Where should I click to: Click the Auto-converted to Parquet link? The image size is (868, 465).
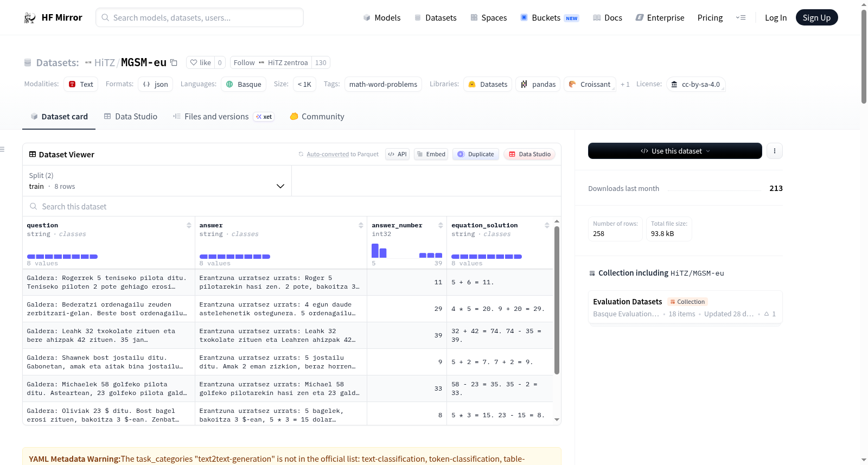[328, 154]
